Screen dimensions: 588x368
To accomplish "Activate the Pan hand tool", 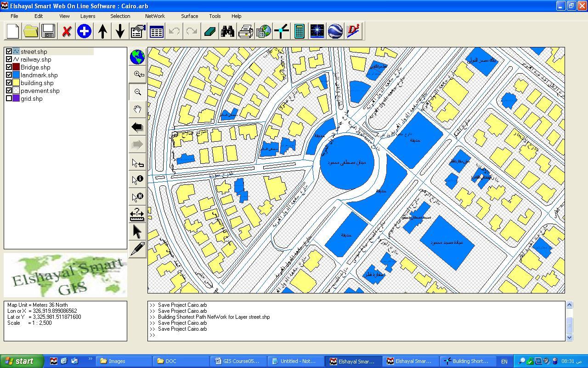I will (137, 109).
